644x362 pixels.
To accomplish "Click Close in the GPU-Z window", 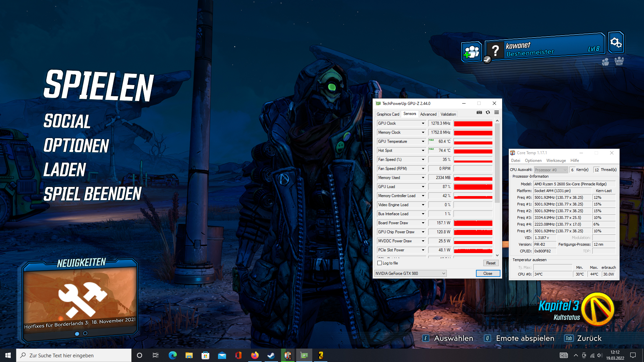I will tap(488, 273).
